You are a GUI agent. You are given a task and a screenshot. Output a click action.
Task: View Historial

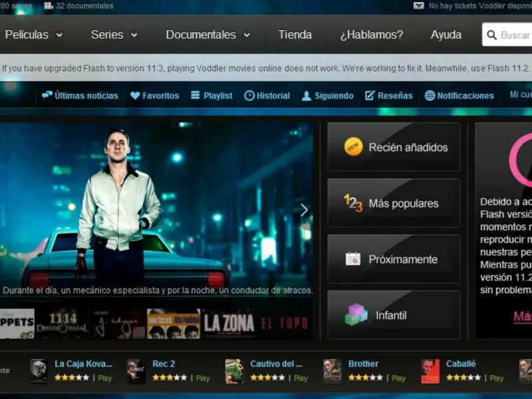tap(273, 96)
